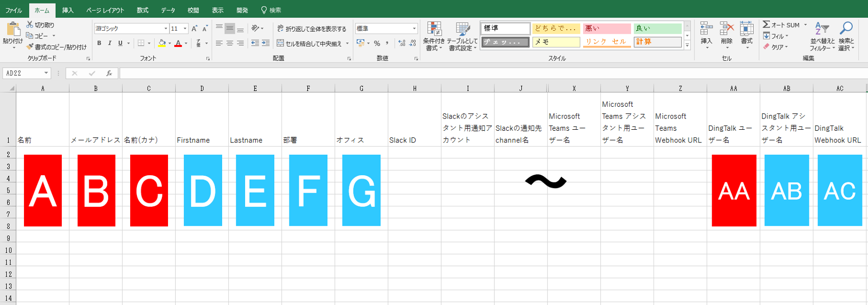The height and width of the screenshot is (305, 868).
Task: Open the font size 11 dropdown
Action: (185, 29)
